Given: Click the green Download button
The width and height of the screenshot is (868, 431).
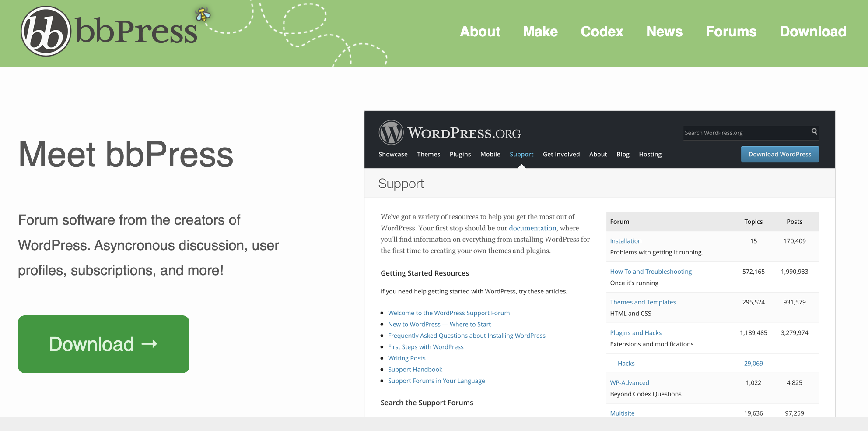Looking at the screenshot, I should coord(104,344).
